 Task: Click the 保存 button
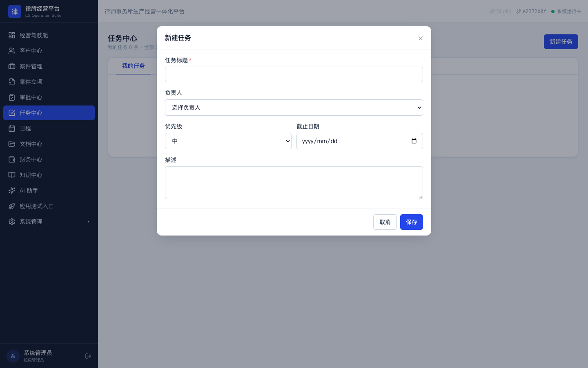pyautogui.click(x=412, y=222)
